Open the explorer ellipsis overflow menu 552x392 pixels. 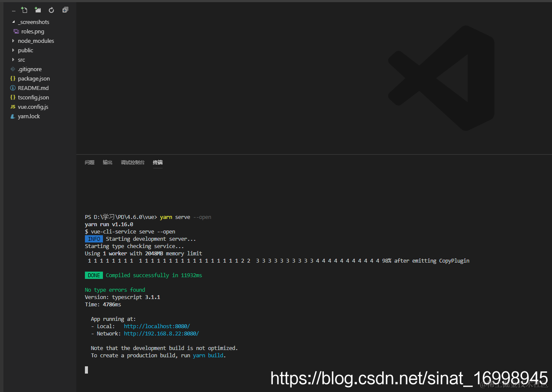coord(14,10)
